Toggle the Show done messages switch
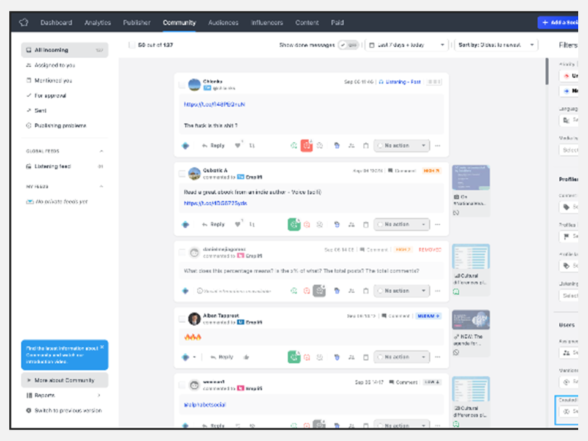The height and width of the screenshot is (441, 588). pyautogui.click(x=348, y=45)
